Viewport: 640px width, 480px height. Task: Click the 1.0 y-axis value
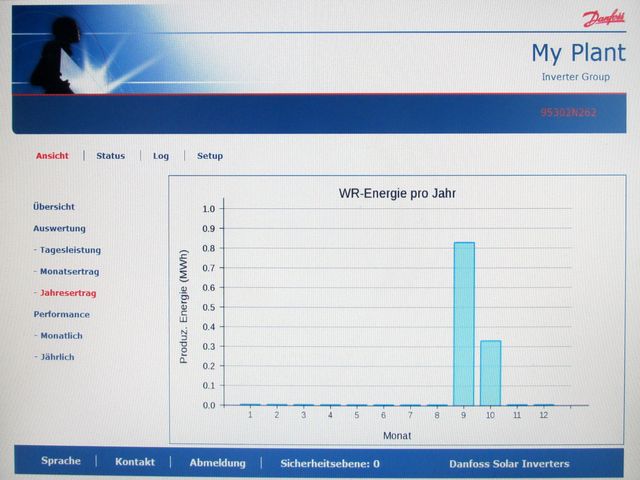point(209,209)
